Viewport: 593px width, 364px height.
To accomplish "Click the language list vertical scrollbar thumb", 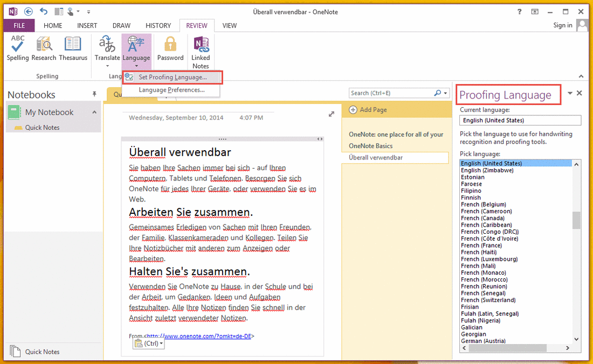I will 576,220.
